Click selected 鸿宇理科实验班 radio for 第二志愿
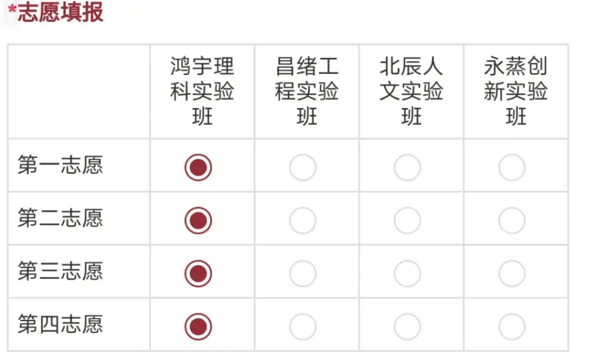This screenshot has width=596, height=364. 198,221
